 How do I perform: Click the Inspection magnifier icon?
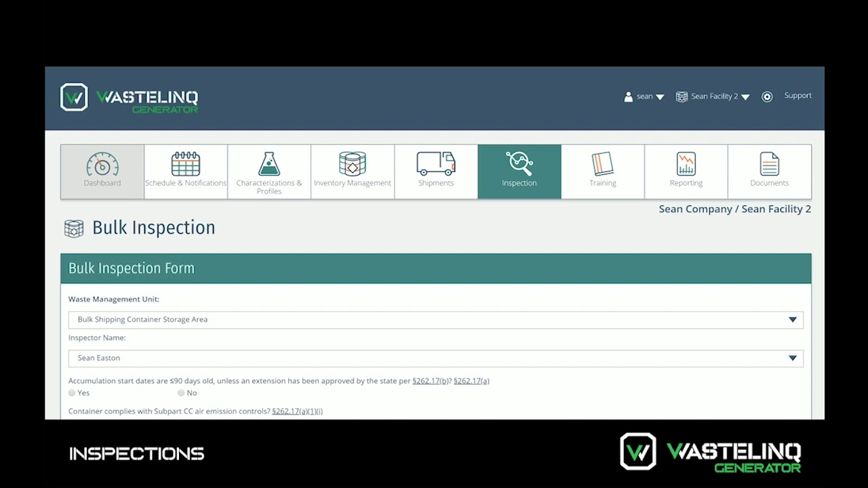click(x=519, y=163)
